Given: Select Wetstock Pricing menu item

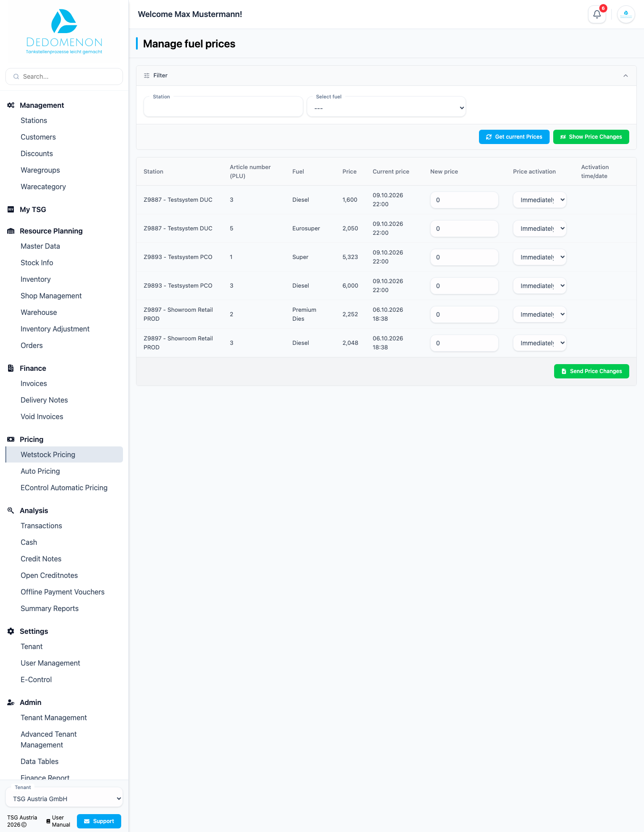Looking at the screenshot, I should pyautogui.click(x=64, y=454).
